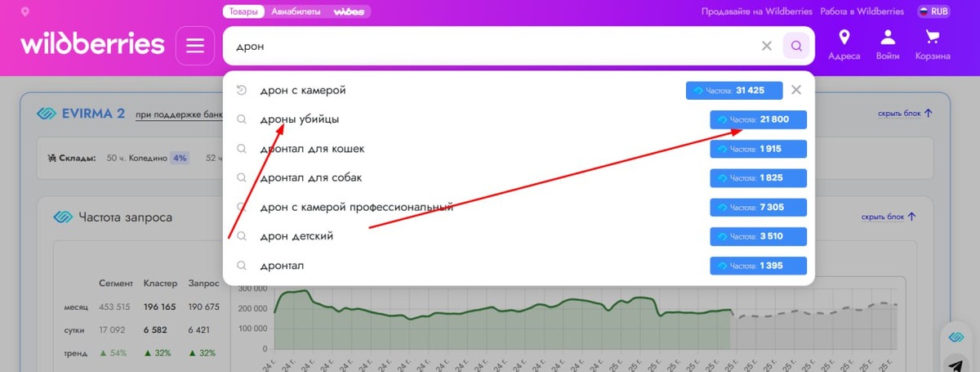Click magnifier icon beside дроны убийцы

[241, 119]
